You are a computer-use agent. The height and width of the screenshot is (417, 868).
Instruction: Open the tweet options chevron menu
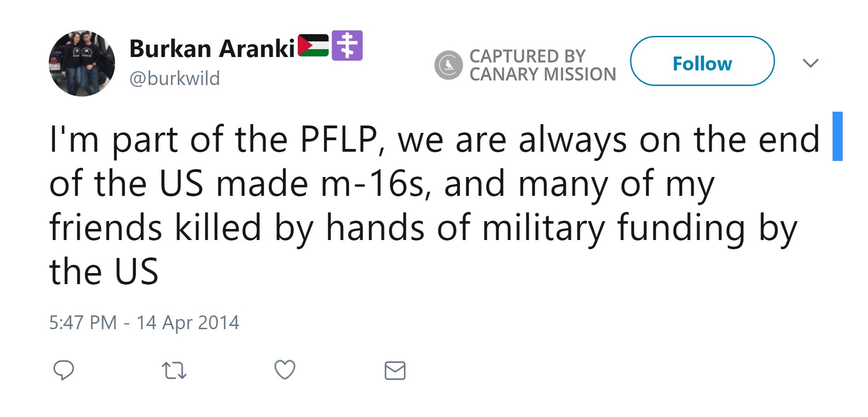[810, 63]
